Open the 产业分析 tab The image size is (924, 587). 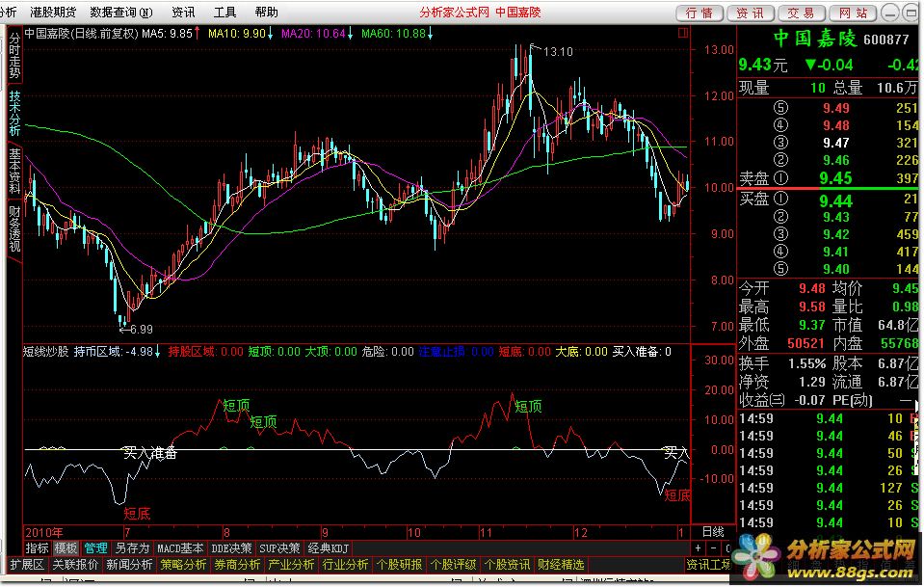[291, 565]
